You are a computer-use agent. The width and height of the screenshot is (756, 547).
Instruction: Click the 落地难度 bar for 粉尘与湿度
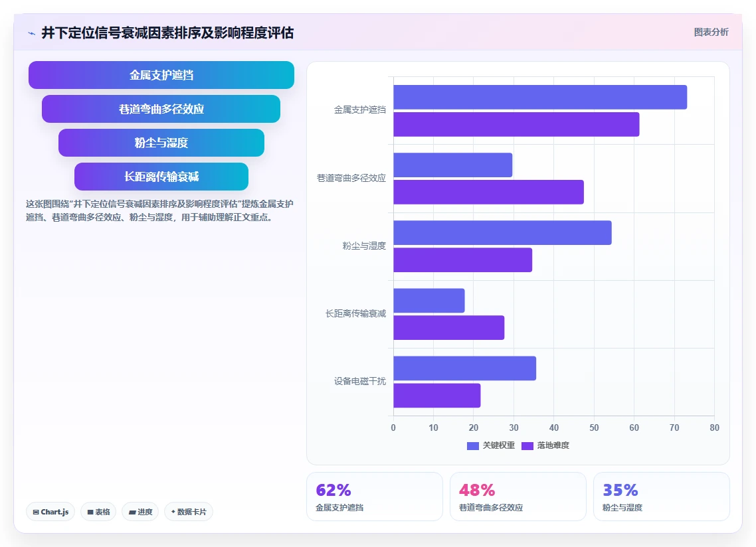tap(463, 260)
